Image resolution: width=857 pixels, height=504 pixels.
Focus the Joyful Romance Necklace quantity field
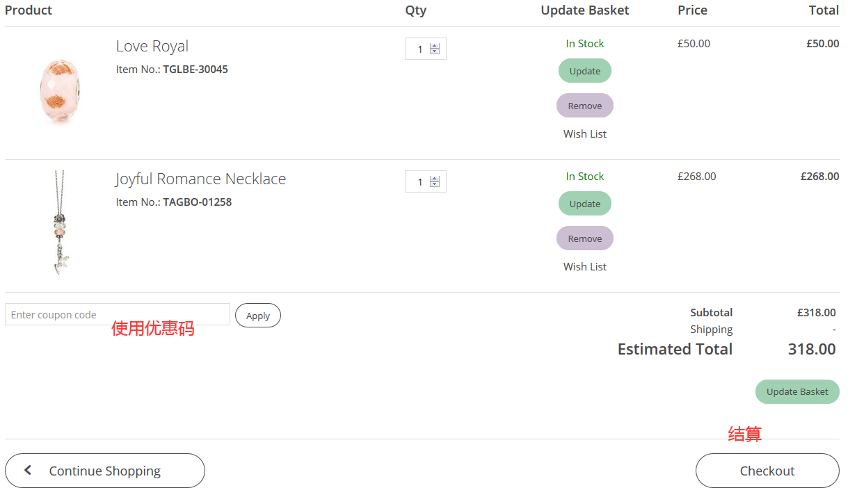[419, 182]
